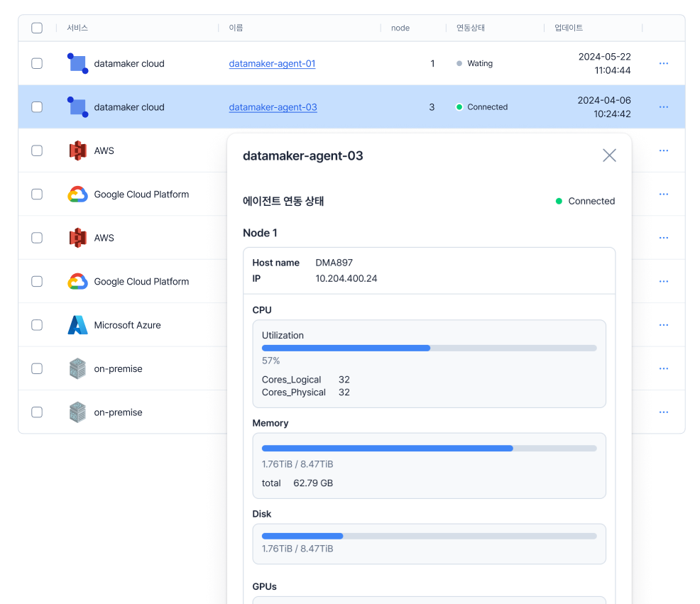
Task: Click the GPUs section label
Action: 264,586
